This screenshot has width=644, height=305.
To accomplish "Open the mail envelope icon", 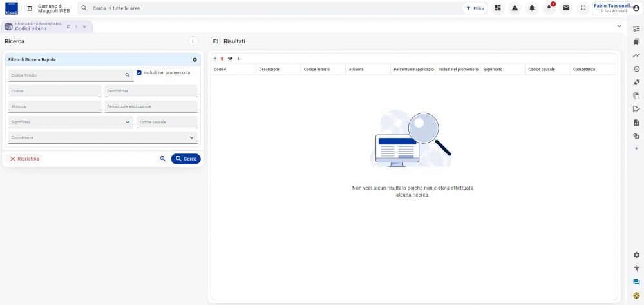I will [566, 8].
